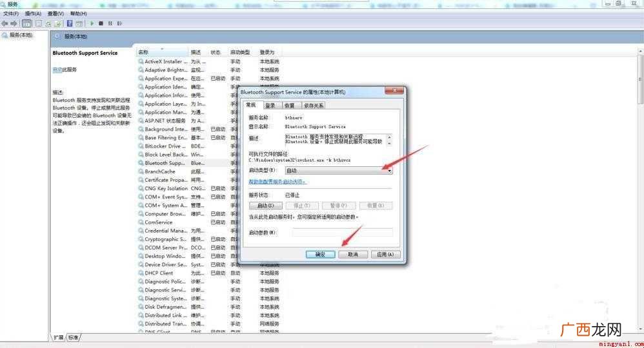Click the 应用(A) apply button
Viewport: 644px width, 348px height.
(385, 255)
